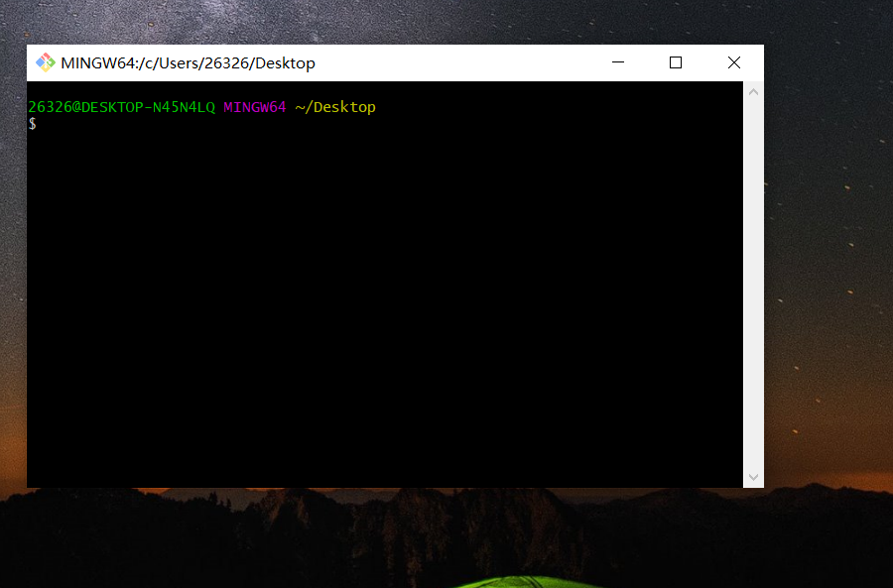The height and width of the screenshot is (588, 893).
Task: Click the green 26326 username in the prompt
Action: coord(51,107)
